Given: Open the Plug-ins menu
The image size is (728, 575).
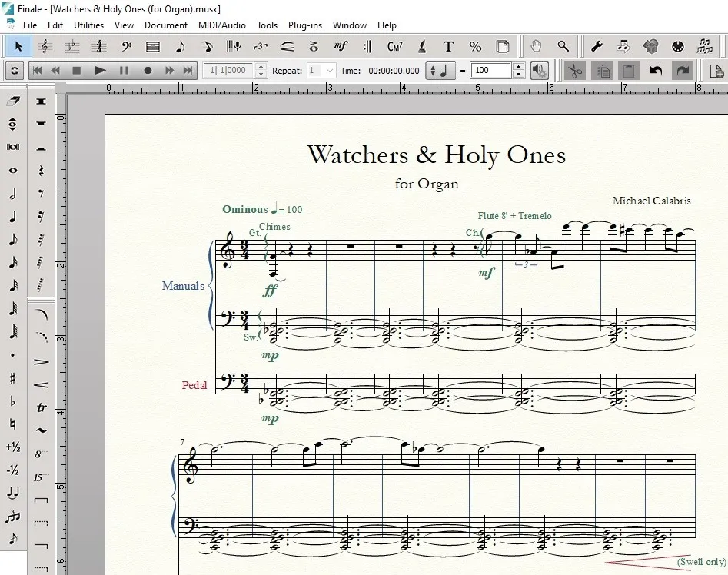Looking at the screenshot, I should click(304, 25).
